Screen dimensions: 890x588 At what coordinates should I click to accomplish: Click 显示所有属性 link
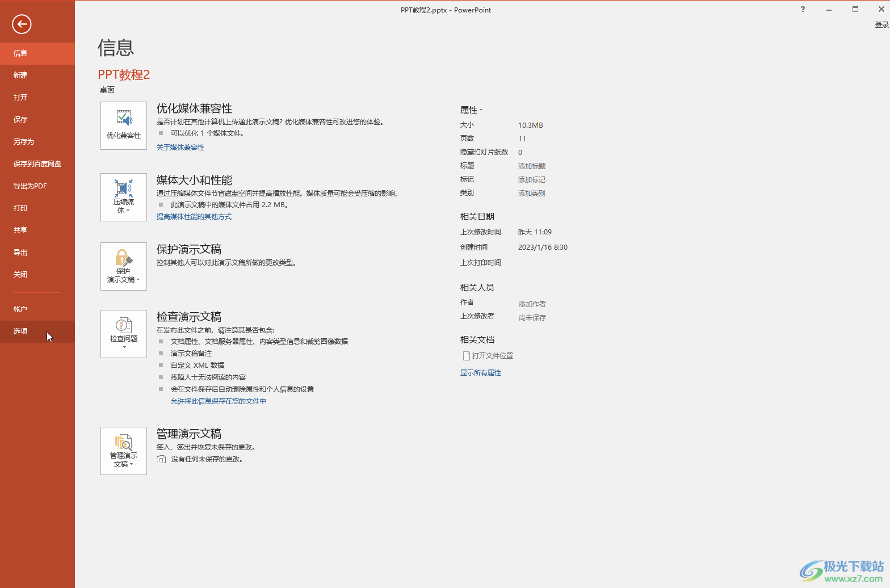(x=481, y=373)
